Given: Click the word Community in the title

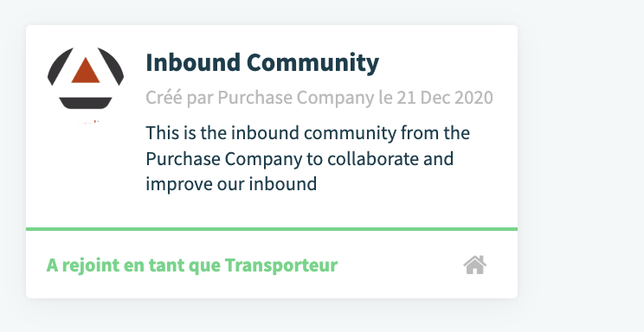Looking at the screenshot, I should coord(312,62).
